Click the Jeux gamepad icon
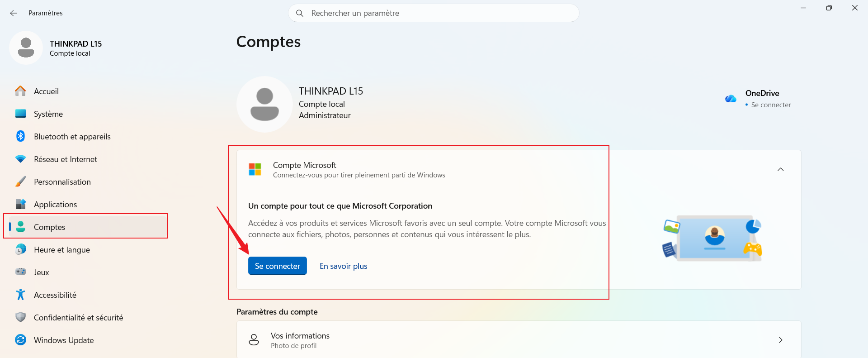868x358 pixels. pyautogui.click(x=20, y=272)
